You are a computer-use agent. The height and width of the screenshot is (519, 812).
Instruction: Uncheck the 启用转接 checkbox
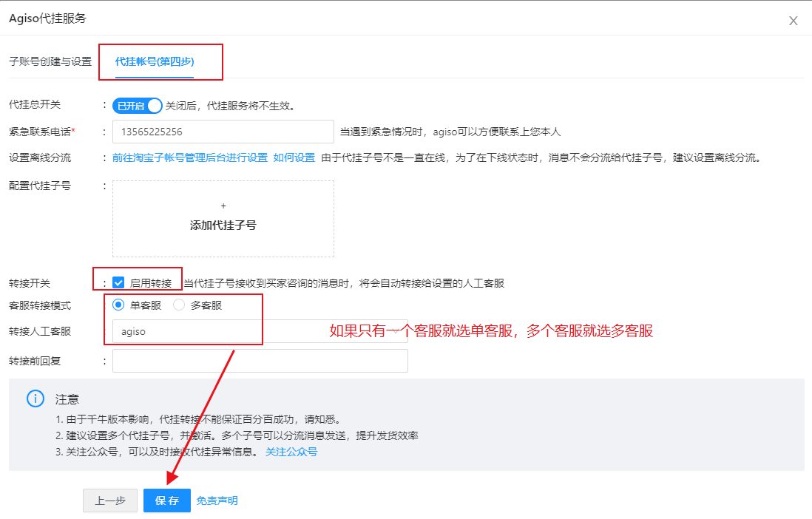[118, 282]
